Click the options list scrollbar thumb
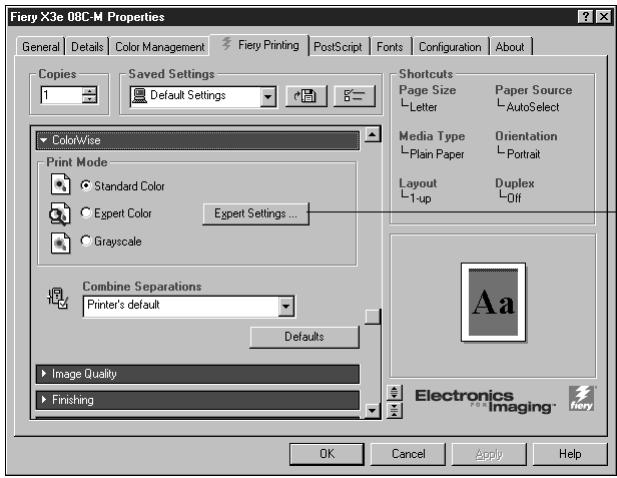The height and width of the screenshot is (478, 617). tap(373, 317)
